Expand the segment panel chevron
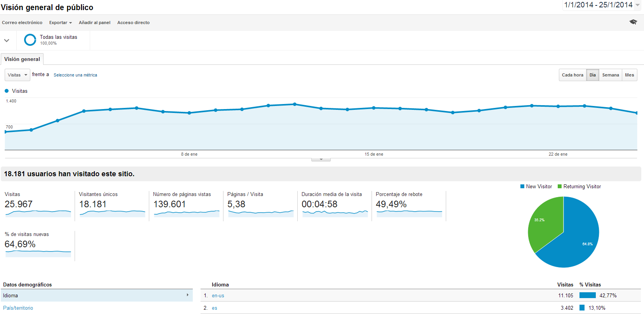This screenshot has width=644, height=314. click(x=7, y=40)
